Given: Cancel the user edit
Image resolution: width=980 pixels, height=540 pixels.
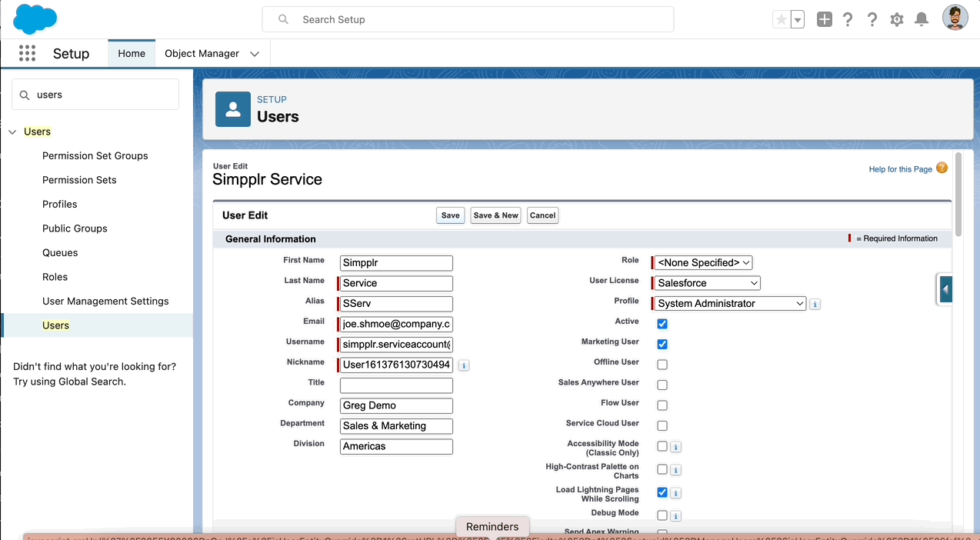Looking at the screenshot, I should pos(542,215).
